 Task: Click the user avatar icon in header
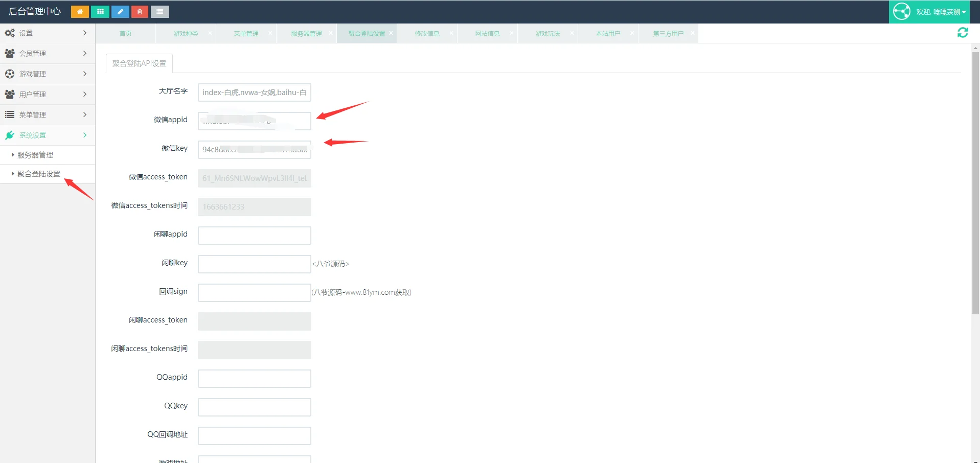pos(902,11)
